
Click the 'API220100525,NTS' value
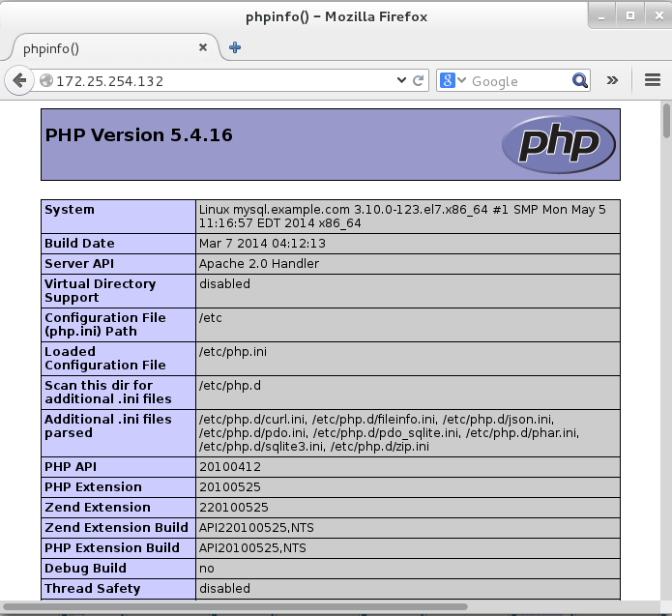click(256, 527)
